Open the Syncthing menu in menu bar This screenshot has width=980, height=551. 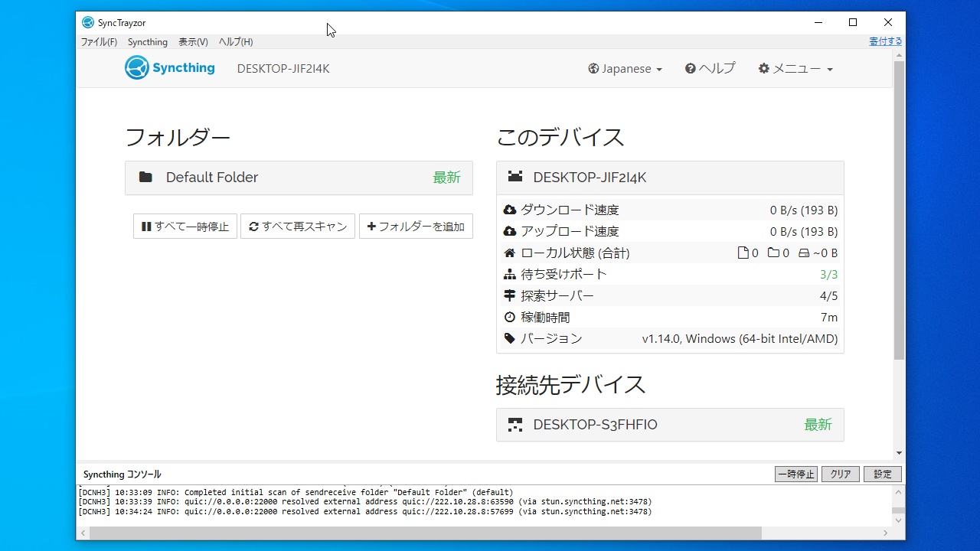[x=148, y=42]
